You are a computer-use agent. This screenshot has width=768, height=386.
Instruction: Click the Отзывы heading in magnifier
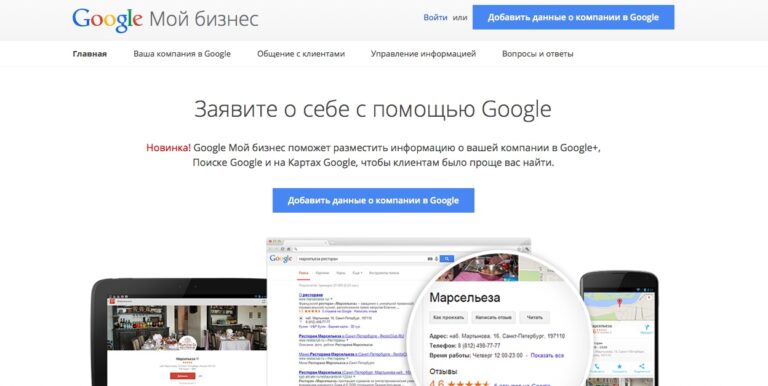click(443, 371)
